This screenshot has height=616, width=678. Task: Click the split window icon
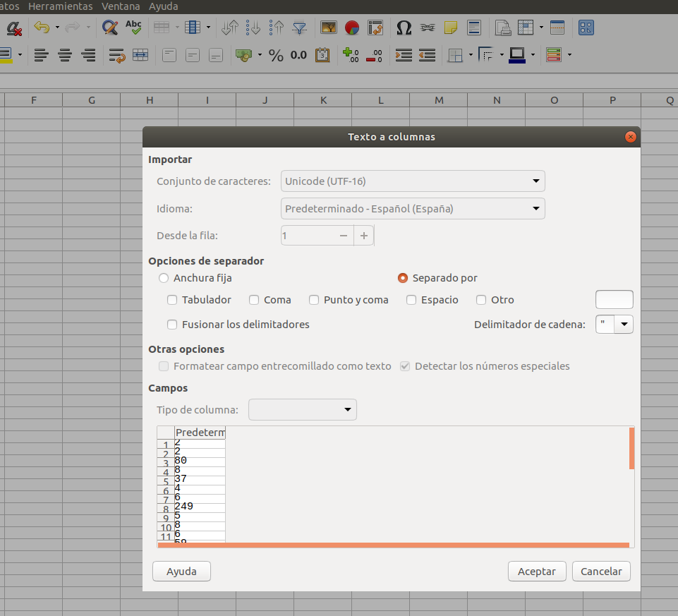click(557, 28)
